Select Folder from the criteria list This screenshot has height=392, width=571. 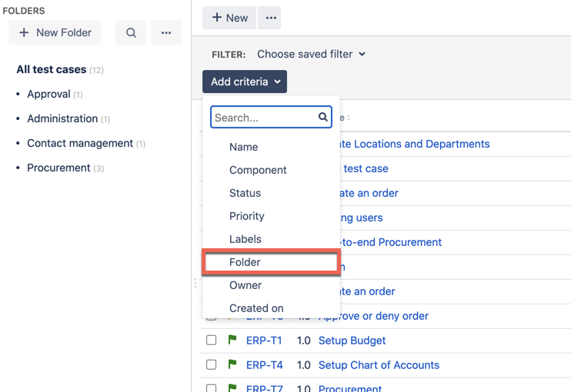pos(245,262)
